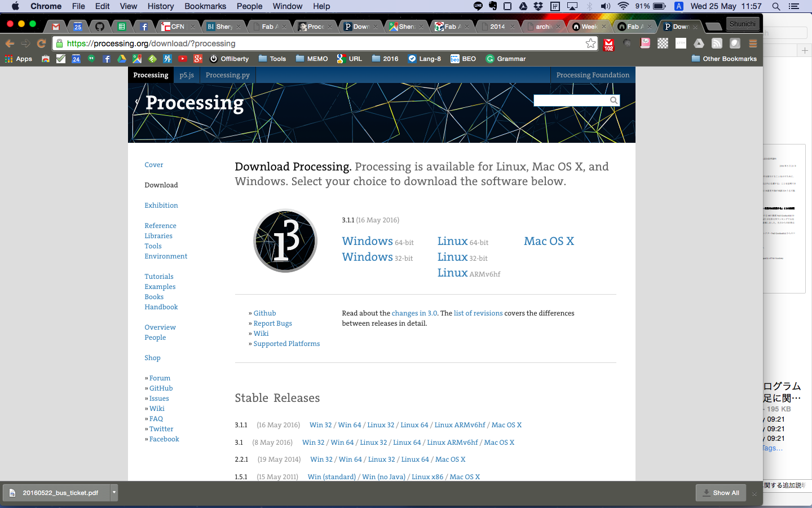Open the MEMO bookmark folder

312,59
